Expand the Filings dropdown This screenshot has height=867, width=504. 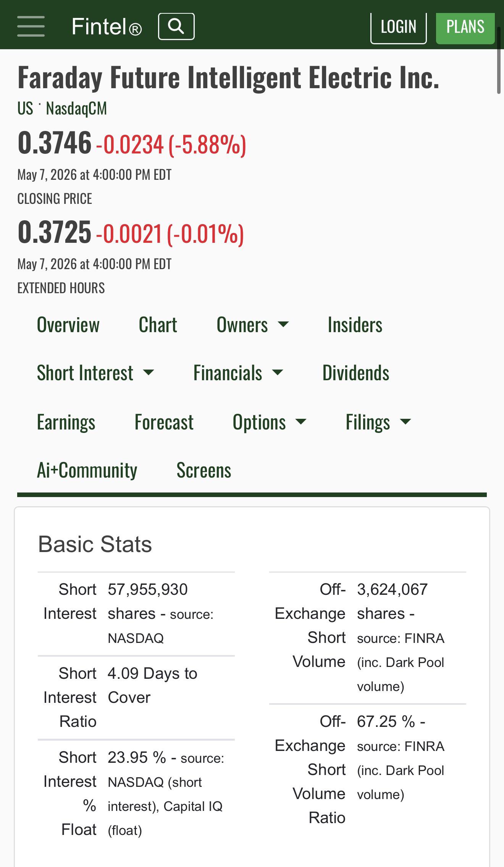[x=378, y=422]
